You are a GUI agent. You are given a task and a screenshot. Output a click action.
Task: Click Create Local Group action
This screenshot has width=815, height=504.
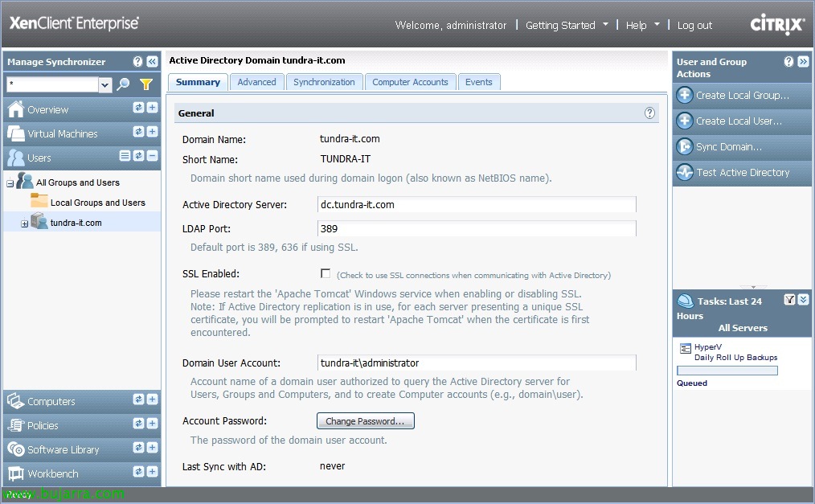point(742,96)
